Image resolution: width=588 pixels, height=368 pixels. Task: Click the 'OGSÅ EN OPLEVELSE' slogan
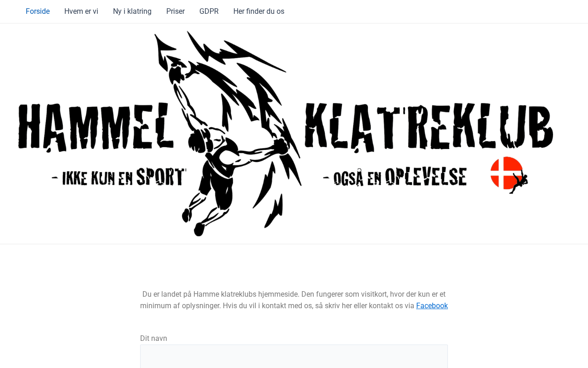[395, 177]
